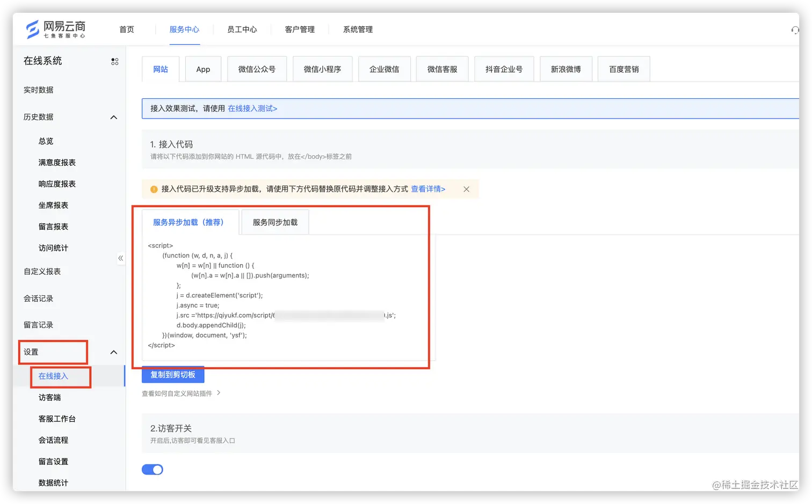Open 留言报表
This screenshot has width=812, height=504.
(x=53, y=227)
